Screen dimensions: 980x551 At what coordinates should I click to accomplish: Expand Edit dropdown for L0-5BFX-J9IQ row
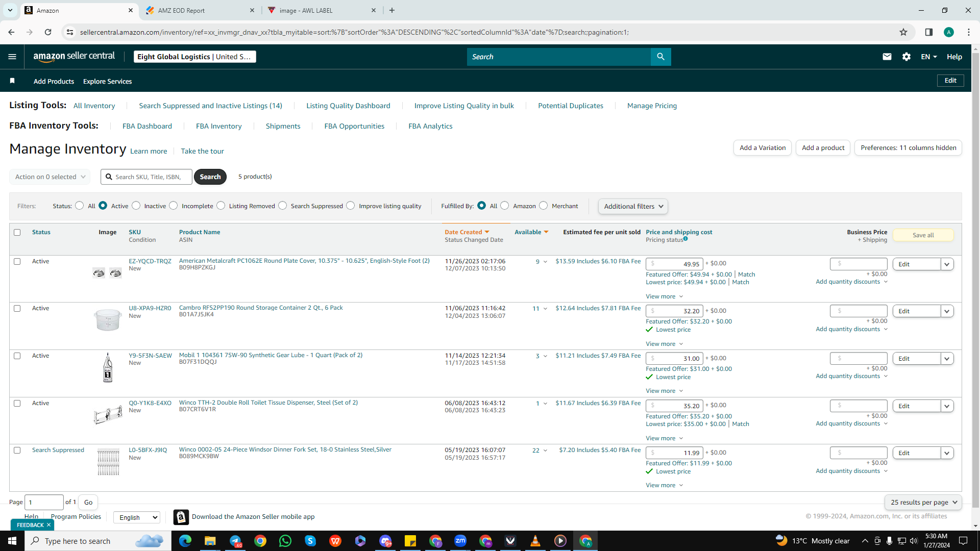947,453
